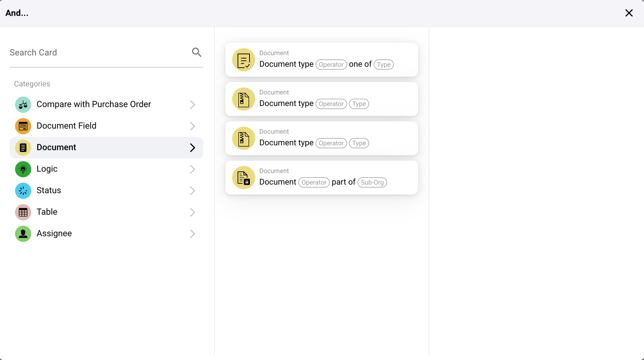Click the green Logic lightbulb icon
Screen dimensions: 644x360
(x=23, y=169)
